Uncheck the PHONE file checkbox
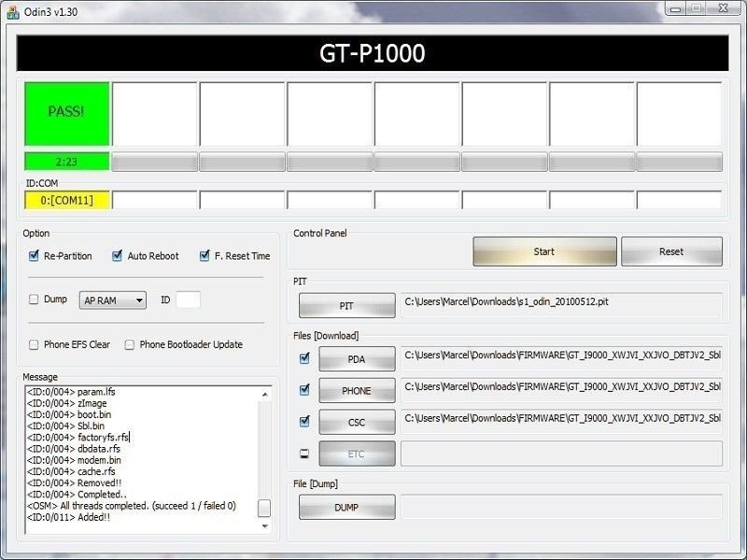 304,390
